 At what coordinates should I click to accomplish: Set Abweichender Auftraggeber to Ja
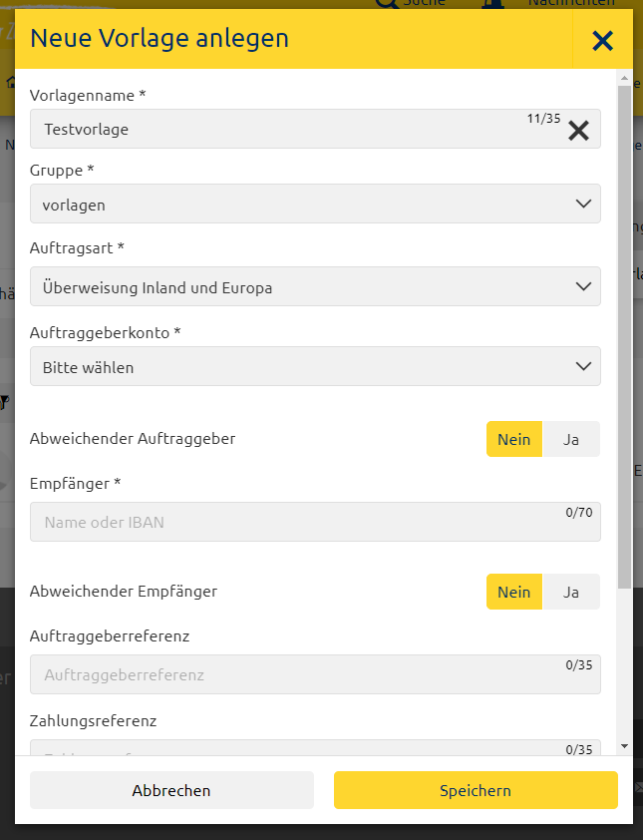click(x=571, y=439)
